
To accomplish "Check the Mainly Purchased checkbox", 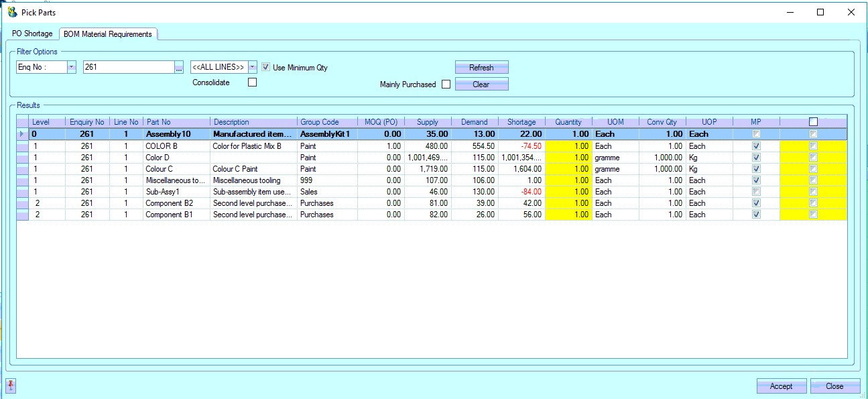I will 446,84.
